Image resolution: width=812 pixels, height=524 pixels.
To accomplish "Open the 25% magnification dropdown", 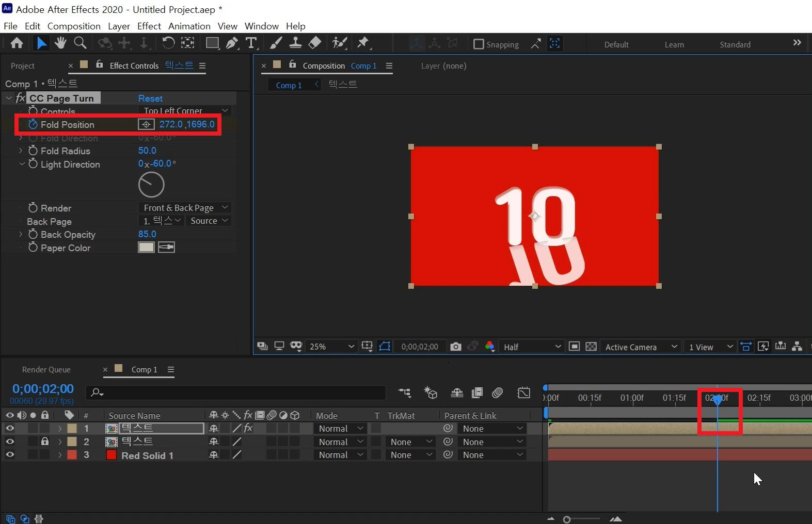I will tap(331, 347).
